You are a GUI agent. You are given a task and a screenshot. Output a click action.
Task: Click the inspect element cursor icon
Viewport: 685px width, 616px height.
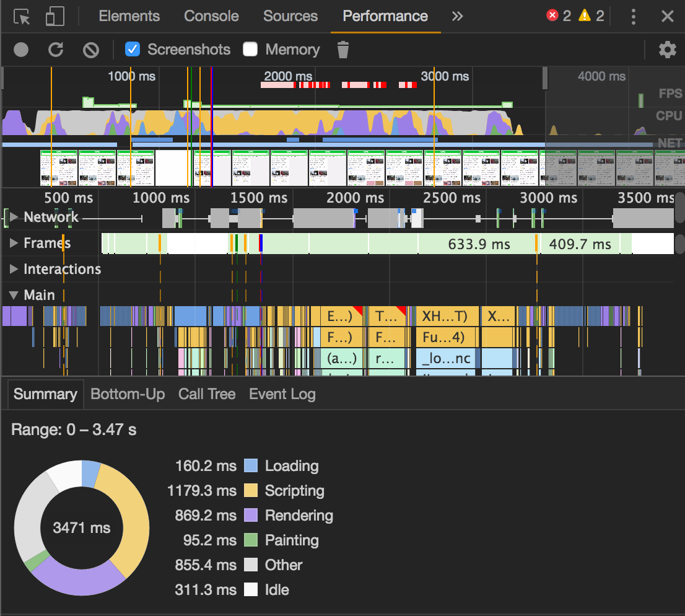[22, 17]
